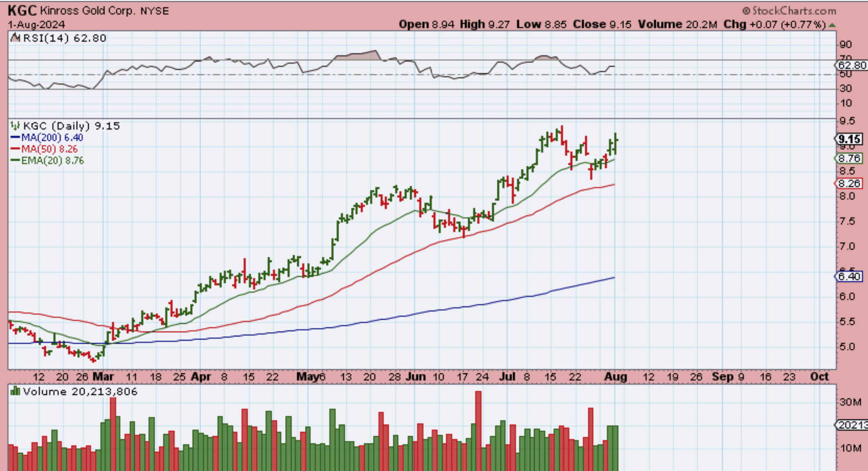Click the NYSE exchange label

click(x=155, y=11)
